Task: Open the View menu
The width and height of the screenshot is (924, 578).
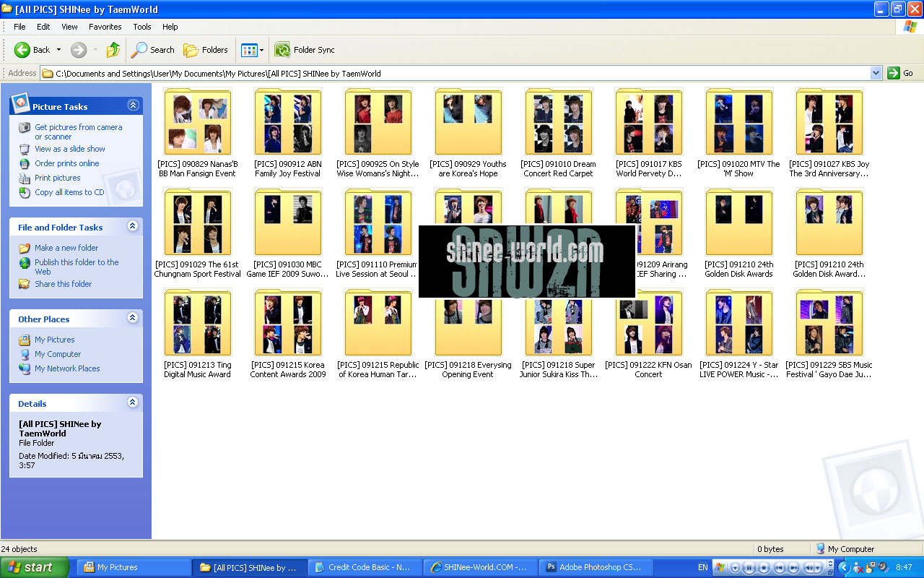Action: click(69, 27)
